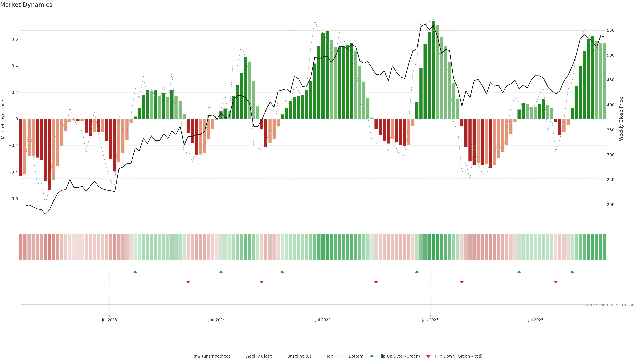Toggle the Top legend entry
The height and width of the screenshot is (362, 644).
(330, 356)
